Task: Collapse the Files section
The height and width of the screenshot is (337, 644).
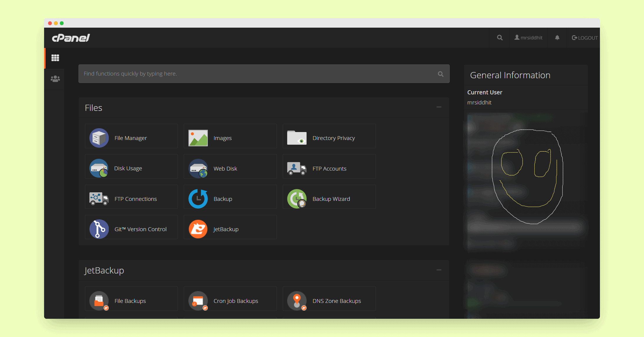Action: [439, 107]
